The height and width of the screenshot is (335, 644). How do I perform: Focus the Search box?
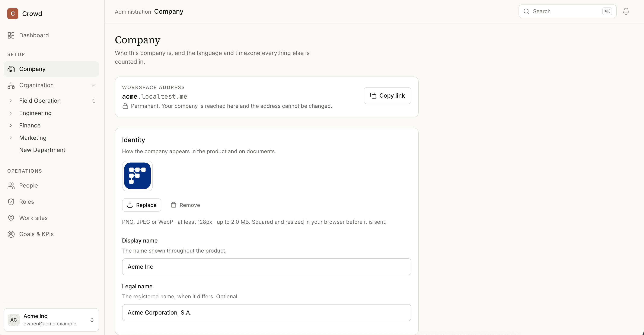(567, 11)
